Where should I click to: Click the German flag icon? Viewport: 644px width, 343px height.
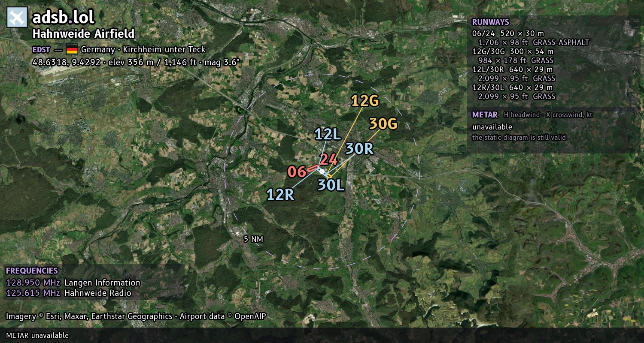click(72, 50)
